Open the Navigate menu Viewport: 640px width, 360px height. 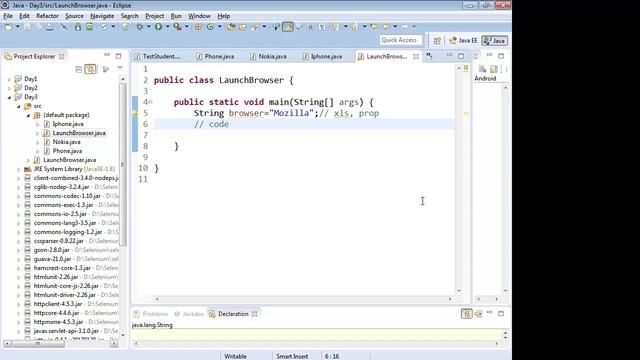[x=102, y=16]
